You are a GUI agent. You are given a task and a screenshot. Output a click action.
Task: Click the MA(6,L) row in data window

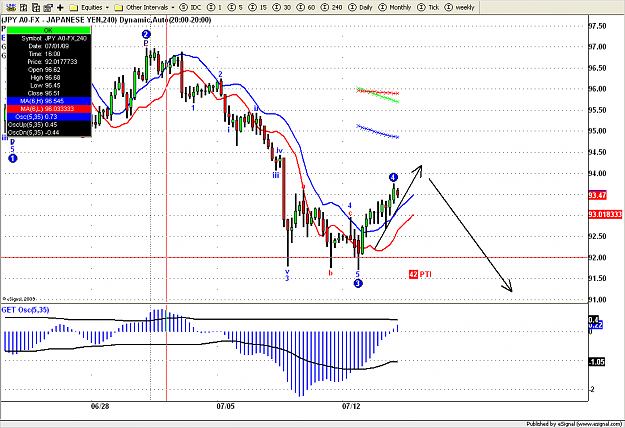[48, 109]
